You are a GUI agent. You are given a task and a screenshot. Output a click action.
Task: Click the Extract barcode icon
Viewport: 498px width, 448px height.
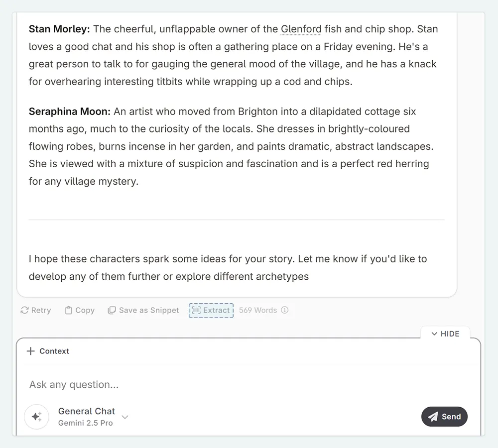click(196, 310)
